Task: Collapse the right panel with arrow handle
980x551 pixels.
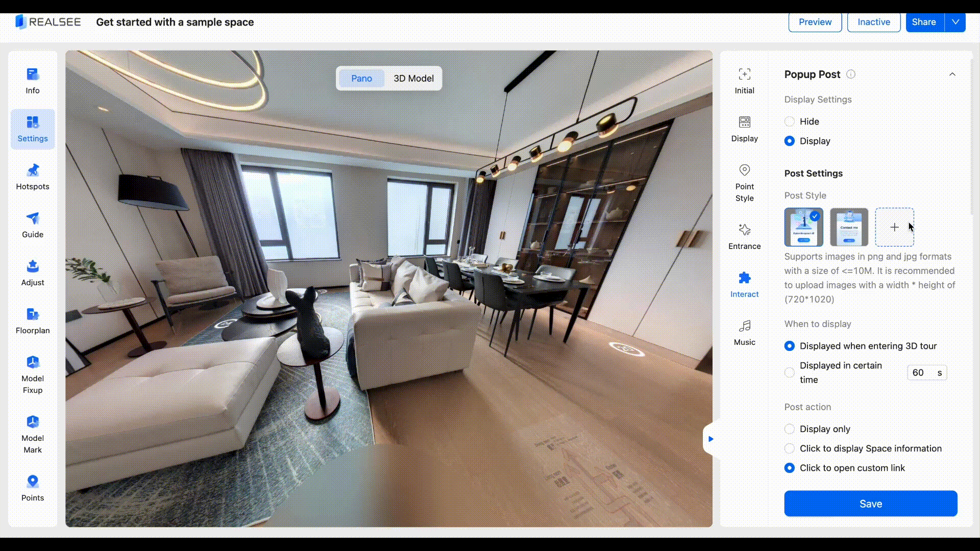Action: tap(710, 439)
